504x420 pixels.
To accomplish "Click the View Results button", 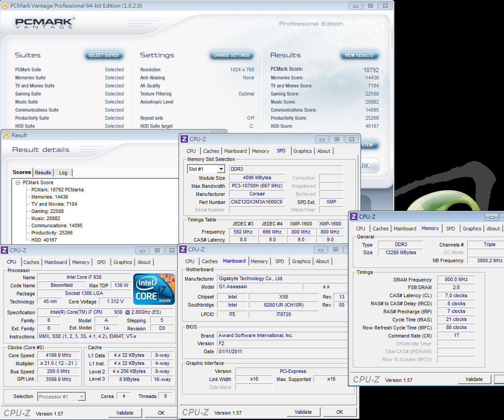I will [359, 55].
